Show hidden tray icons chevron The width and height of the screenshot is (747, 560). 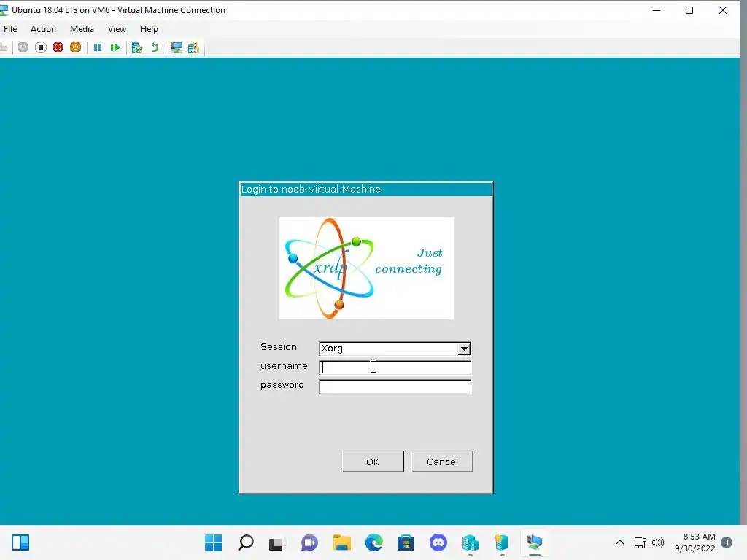[620, 542]
